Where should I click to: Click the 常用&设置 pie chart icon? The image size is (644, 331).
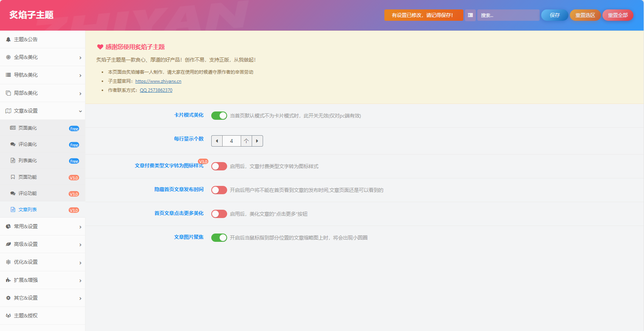[8, 226]
